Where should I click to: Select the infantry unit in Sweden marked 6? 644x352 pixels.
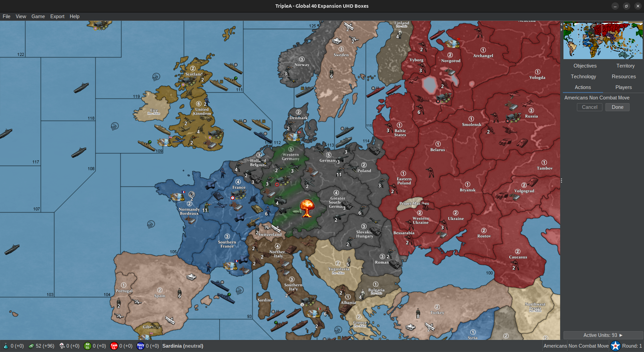coord(331,73)
